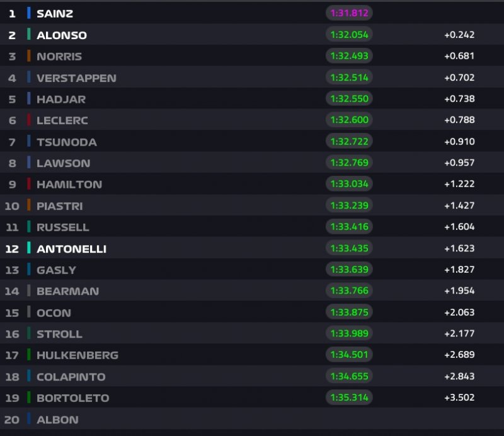The image size is (504, 436).
Task: Click the orange team color bar beside Norris
Action: point(29,56)
